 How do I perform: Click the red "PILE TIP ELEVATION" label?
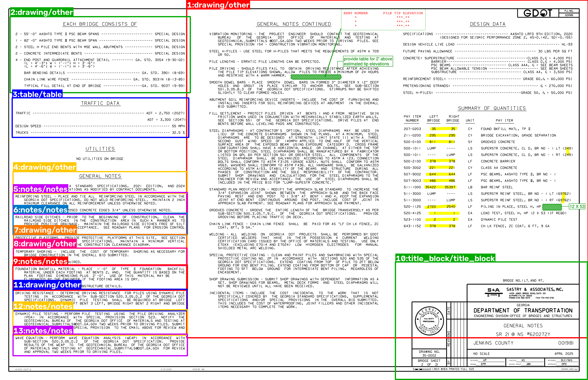pos(403,13)
